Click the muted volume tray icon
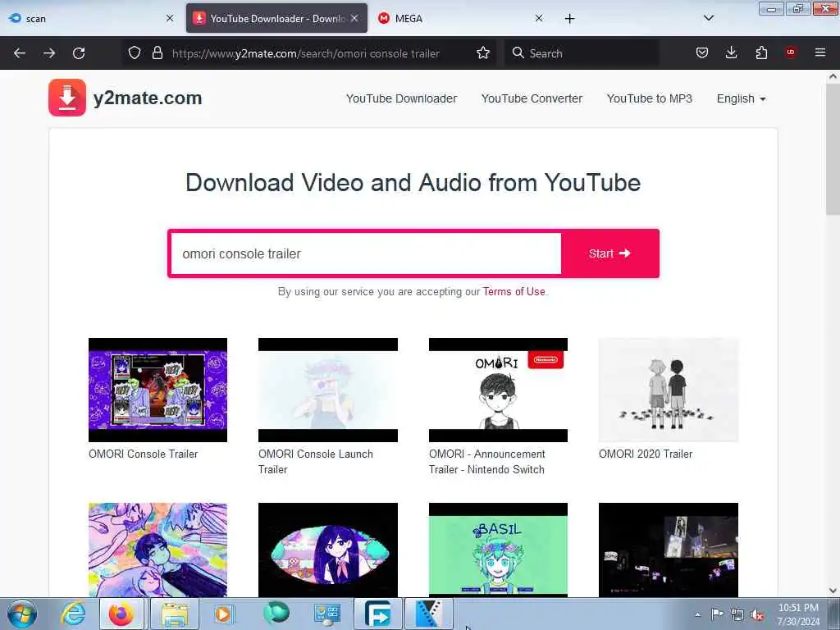Viewport: 840px width, 630px height. (757, 614)
